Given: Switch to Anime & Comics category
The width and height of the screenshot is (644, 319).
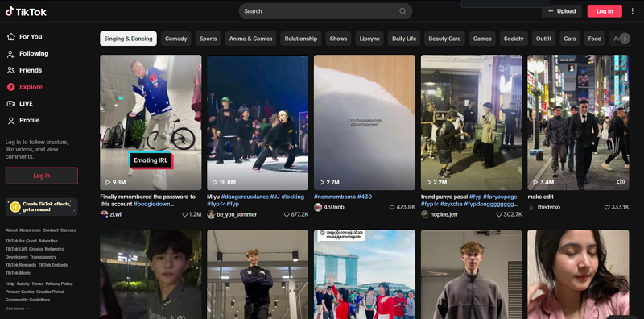Looking at the screenshot, I should (250, 39).
